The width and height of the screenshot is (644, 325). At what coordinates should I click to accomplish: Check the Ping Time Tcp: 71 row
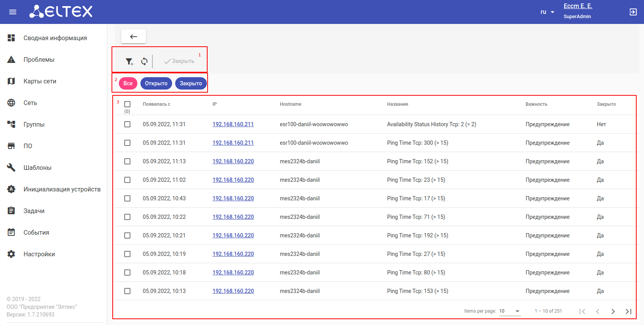(x=127, y=217)
